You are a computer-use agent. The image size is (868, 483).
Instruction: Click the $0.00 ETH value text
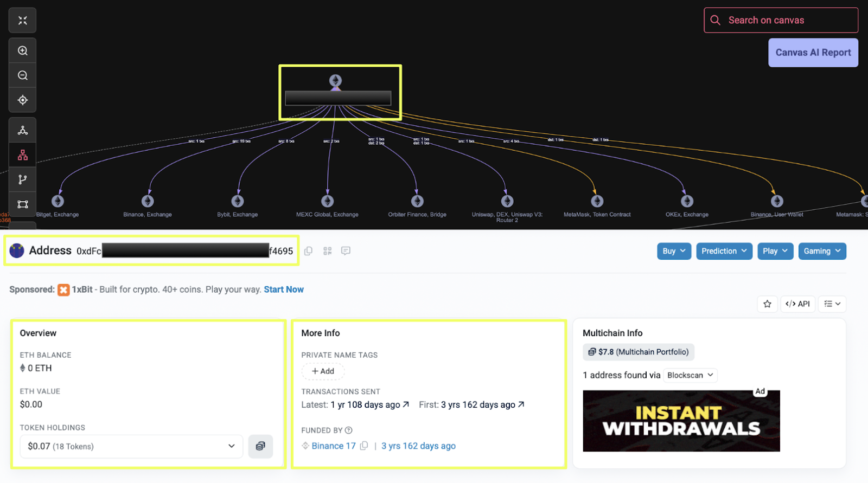click(31, 404)
